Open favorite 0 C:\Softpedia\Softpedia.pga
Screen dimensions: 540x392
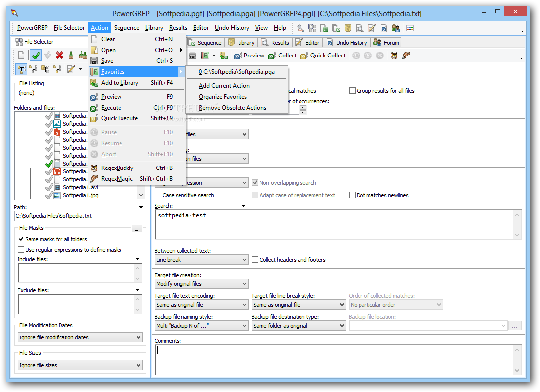[x=237, y=71]
